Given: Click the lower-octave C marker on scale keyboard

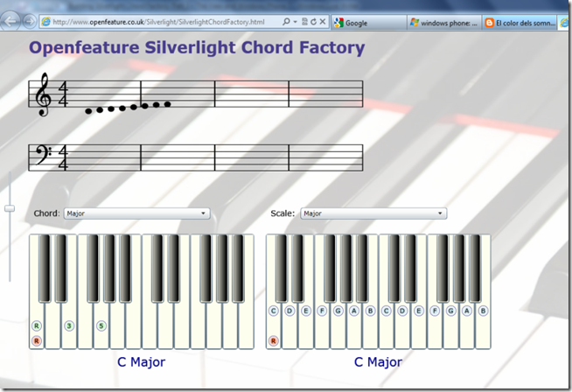Looking at the screenshot, I should [x=273, y=311].
